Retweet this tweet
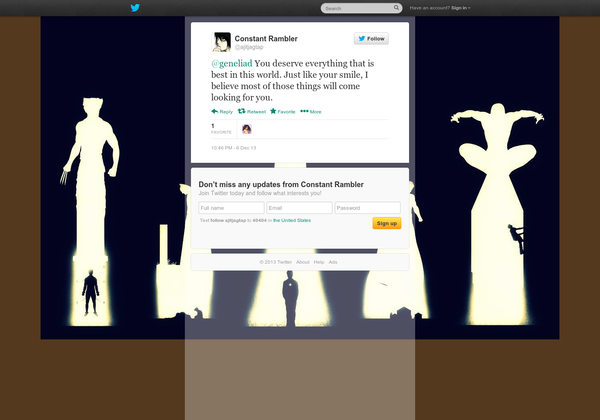Screen dimensions: 600x420 (x=252, y=112)
